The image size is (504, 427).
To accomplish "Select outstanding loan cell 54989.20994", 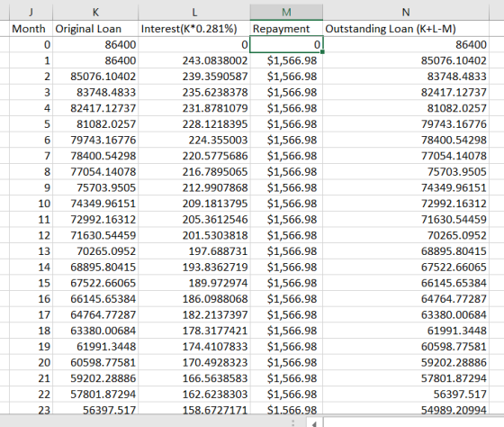I will [406, 408].
